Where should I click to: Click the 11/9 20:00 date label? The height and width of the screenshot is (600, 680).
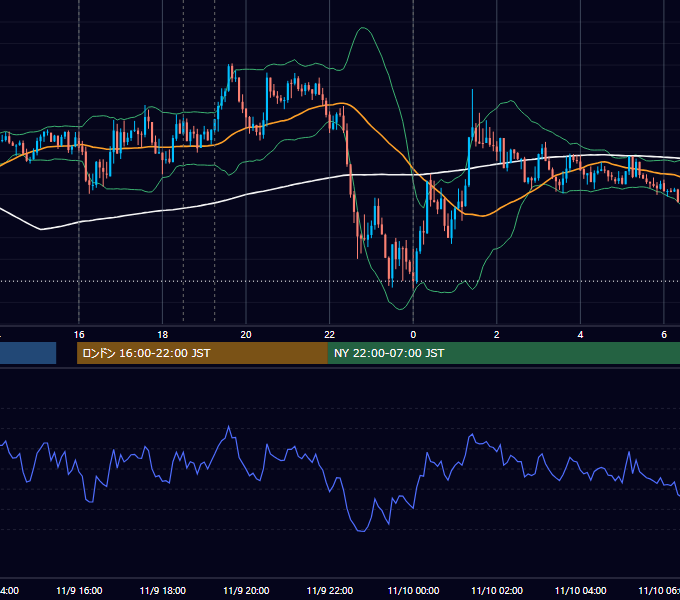(x=246, y=590)
